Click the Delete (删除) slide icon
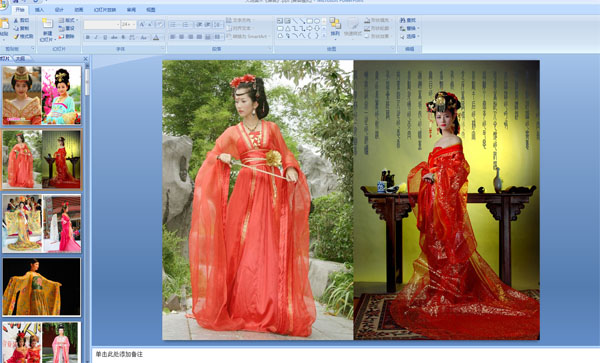This screenshot has height=363, width=600. click(67, 36)
